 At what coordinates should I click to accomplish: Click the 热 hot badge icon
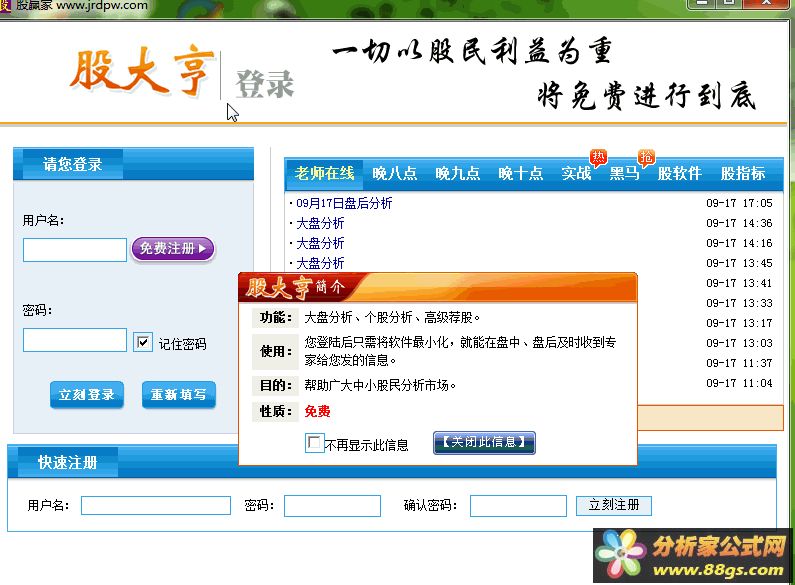click(598, 158)
